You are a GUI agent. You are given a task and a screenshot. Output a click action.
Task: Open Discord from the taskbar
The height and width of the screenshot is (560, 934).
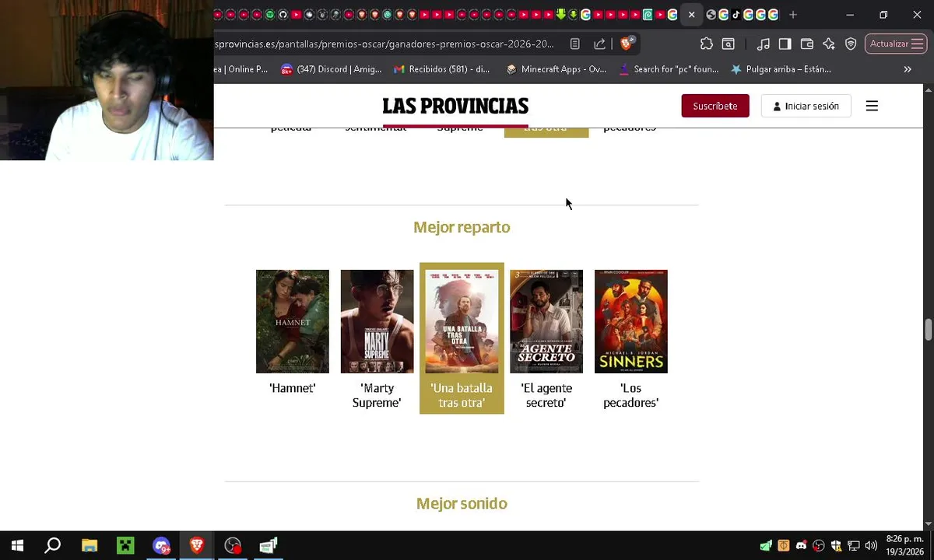click(x=161, y=546)
